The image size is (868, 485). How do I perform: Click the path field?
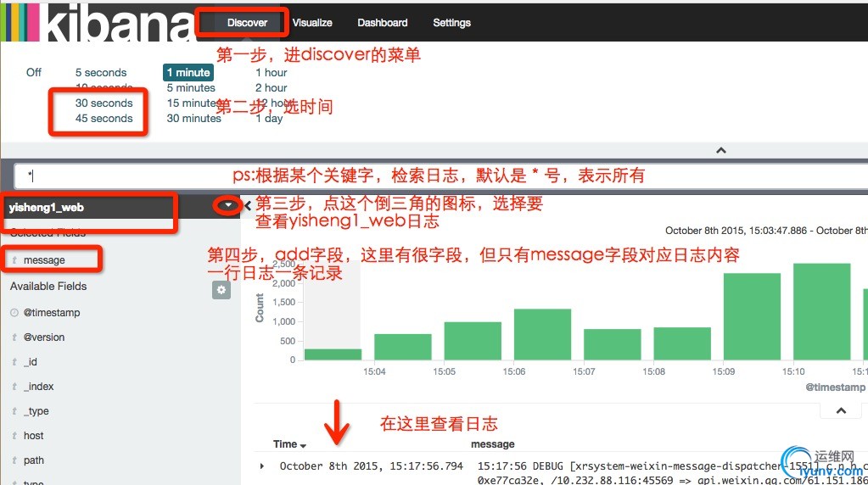33,460
